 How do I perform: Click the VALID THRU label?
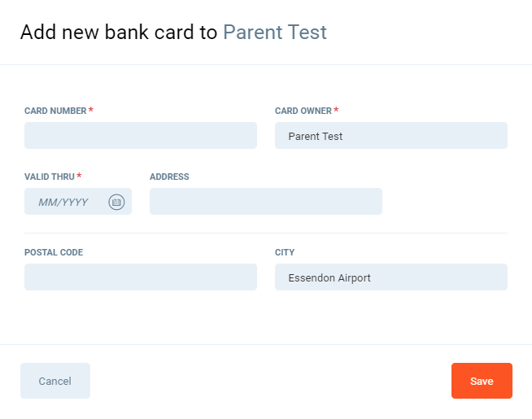(x=50, y=177)
